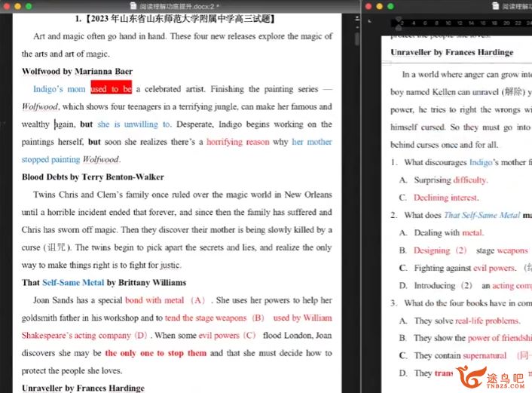Minimize the left Word window with the yellow button
This screenshot has height=393, width=532.
pos(17,6)
